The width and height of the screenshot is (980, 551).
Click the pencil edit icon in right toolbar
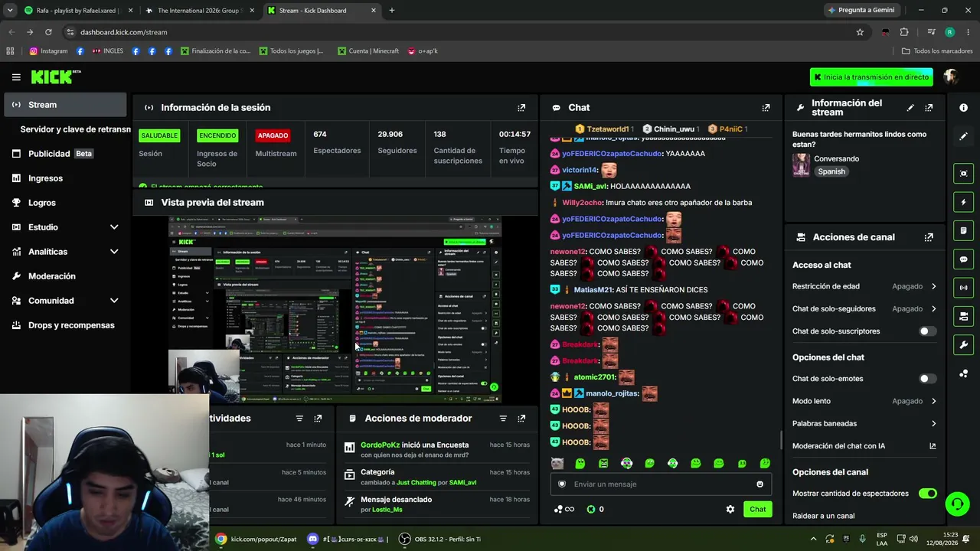[963, 136]
